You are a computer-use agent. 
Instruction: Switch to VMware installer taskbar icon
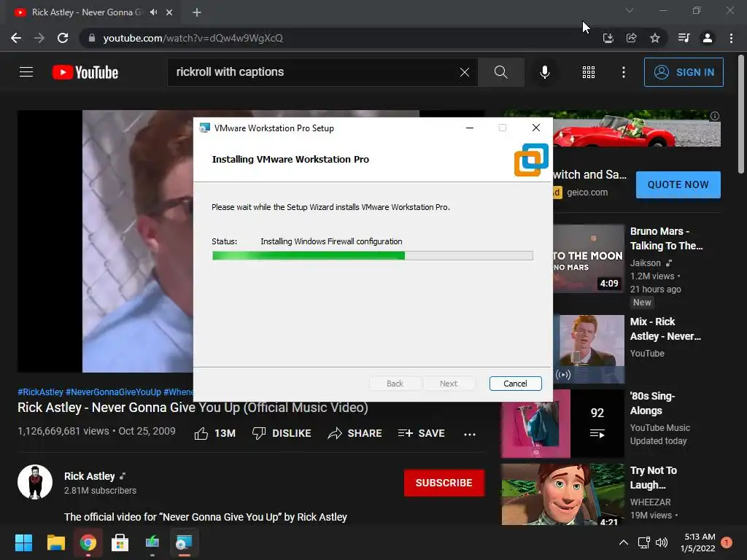tap(184, 542)
